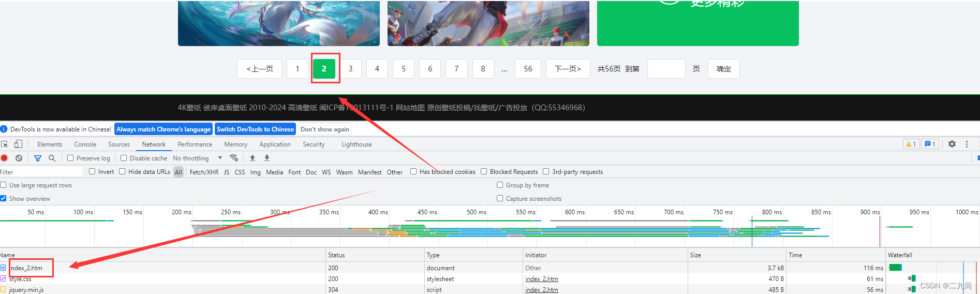This screenshot has width=980, height=294.
Task: Switch to the Elements tab
Action: 50,144
